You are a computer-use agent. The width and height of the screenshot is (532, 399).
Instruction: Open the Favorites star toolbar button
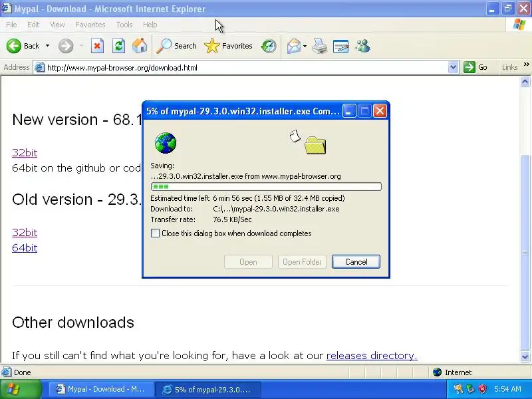[228, 46]
